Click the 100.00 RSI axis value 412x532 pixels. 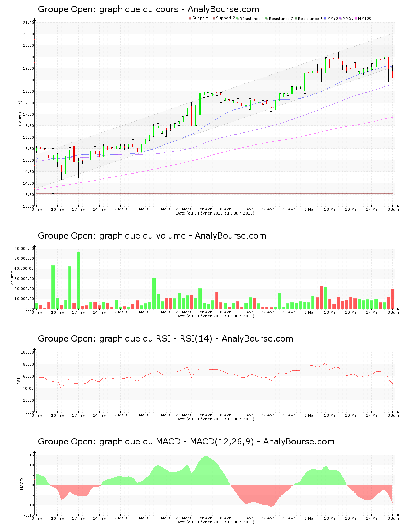click(27, 352)
